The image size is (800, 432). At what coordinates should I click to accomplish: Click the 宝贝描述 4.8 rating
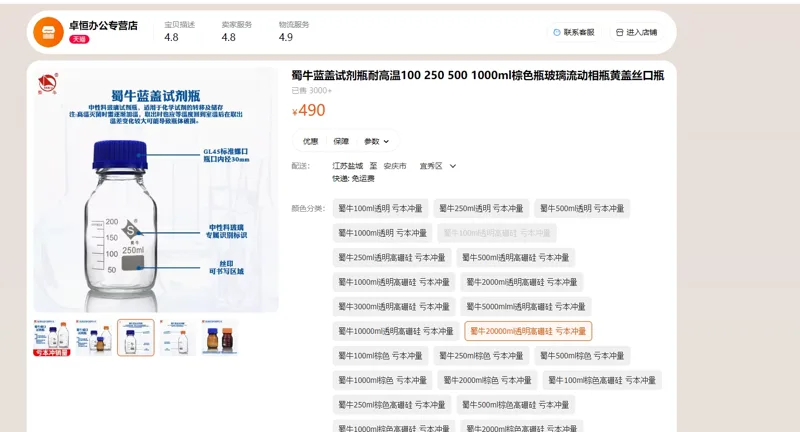click(x=179, y=31)
